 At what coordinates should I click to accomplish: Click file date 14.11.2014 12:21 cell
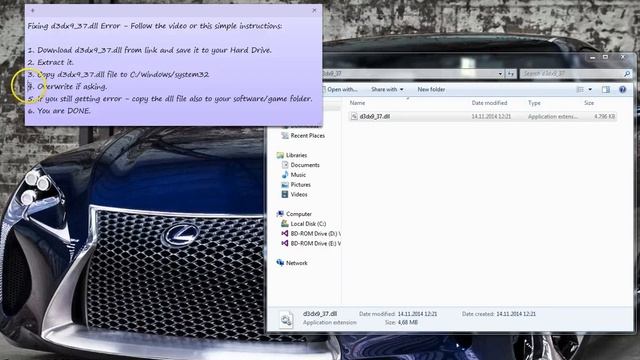491,116
